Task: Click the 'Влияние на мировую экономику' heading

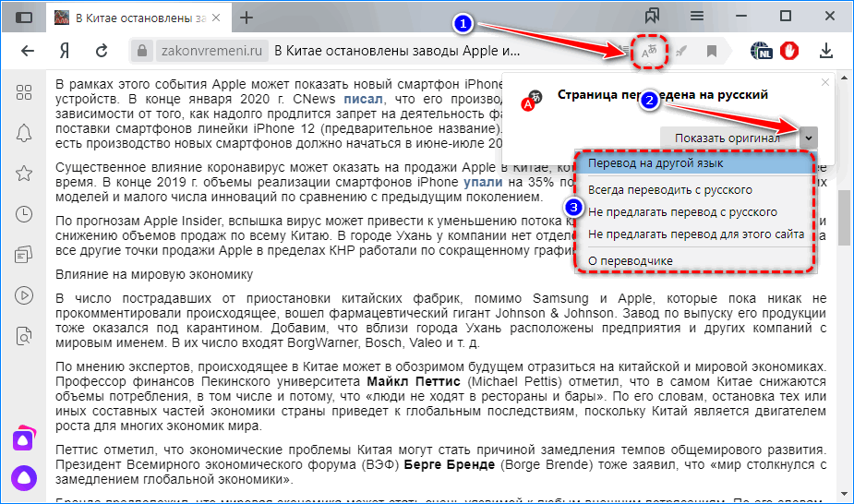Action: pyautogui.click(x=154, y=274)
